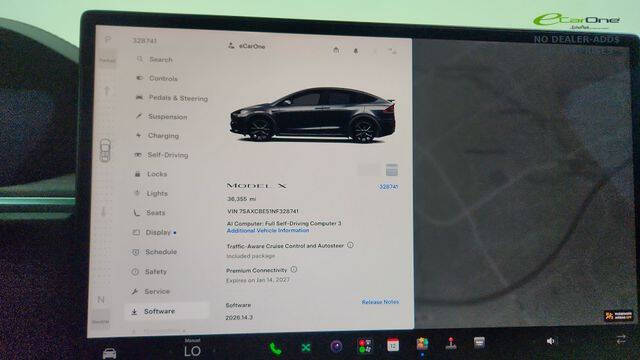Tap the volume speaker icon
This screenshot has width=640, height=360.
(551, 341)
